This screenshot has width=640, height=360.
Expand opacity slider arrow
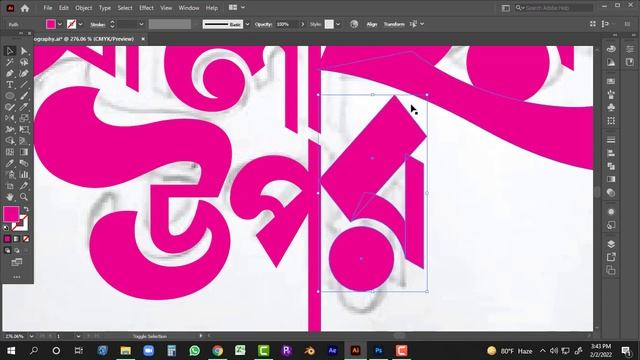302,24
